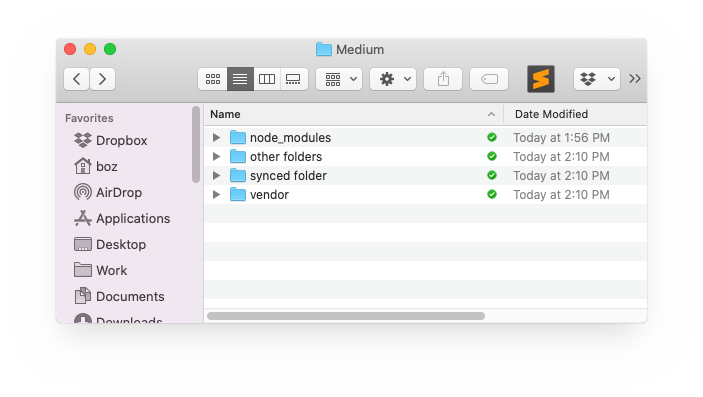Click sync checkmark for other folders

point(492,156)
